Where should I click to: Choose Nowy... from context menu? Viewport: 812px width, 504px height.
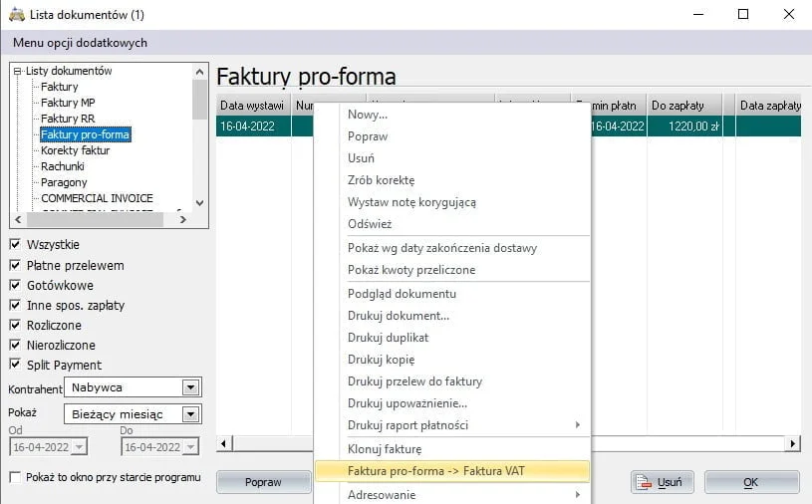click(451, 115)
